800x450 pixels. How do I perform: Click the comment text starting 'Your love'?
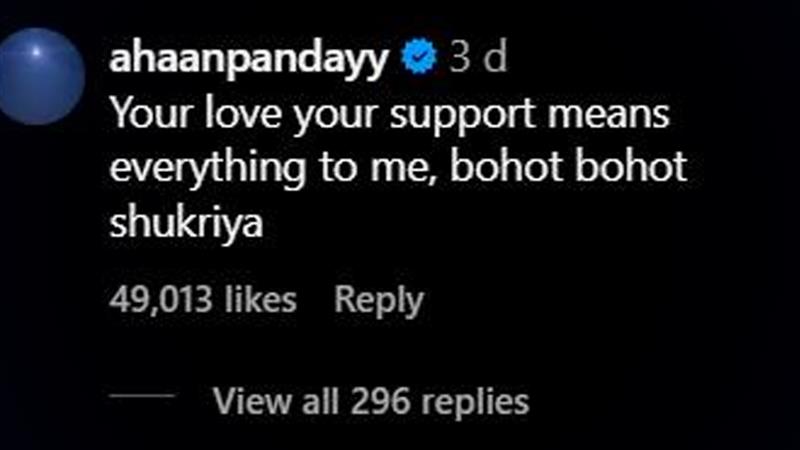[388, 115]
